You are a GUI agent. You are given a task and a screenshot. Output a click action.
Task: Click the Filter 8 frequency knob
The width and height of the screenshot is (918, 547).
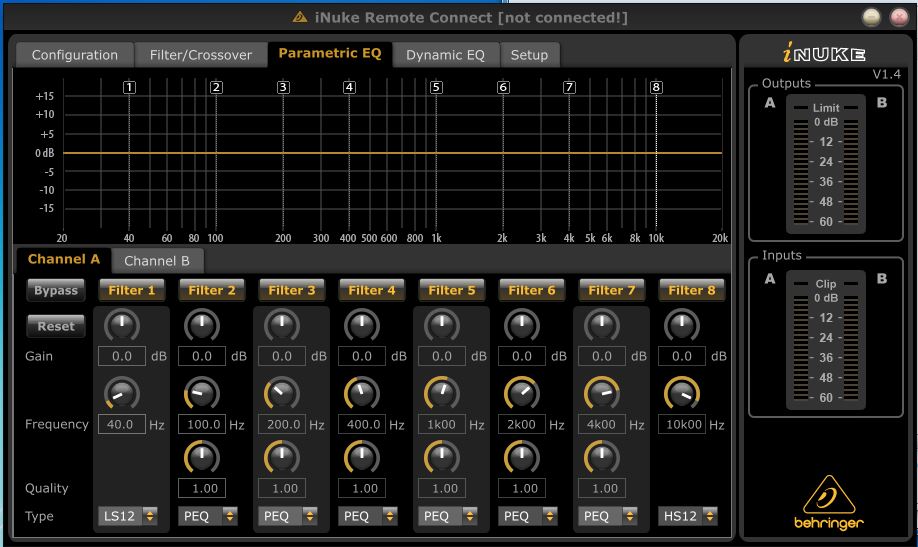pos(682,393)
